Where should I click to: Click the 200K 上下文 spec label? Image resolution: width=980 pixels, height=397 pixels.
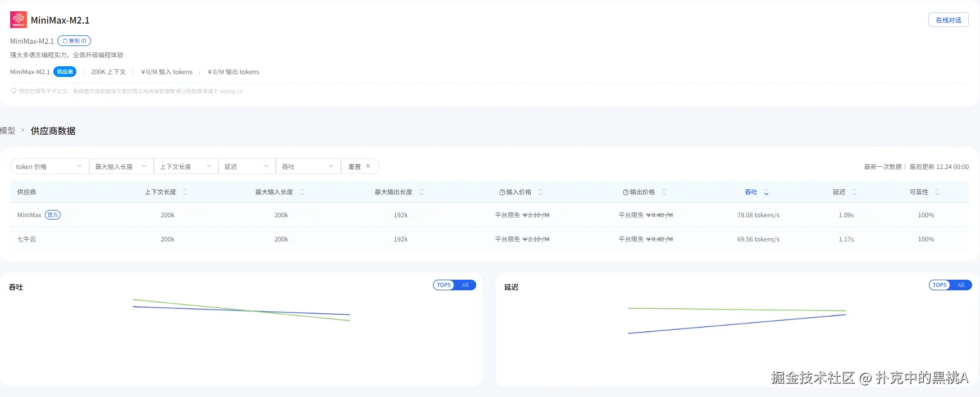(x=108, y=72)
